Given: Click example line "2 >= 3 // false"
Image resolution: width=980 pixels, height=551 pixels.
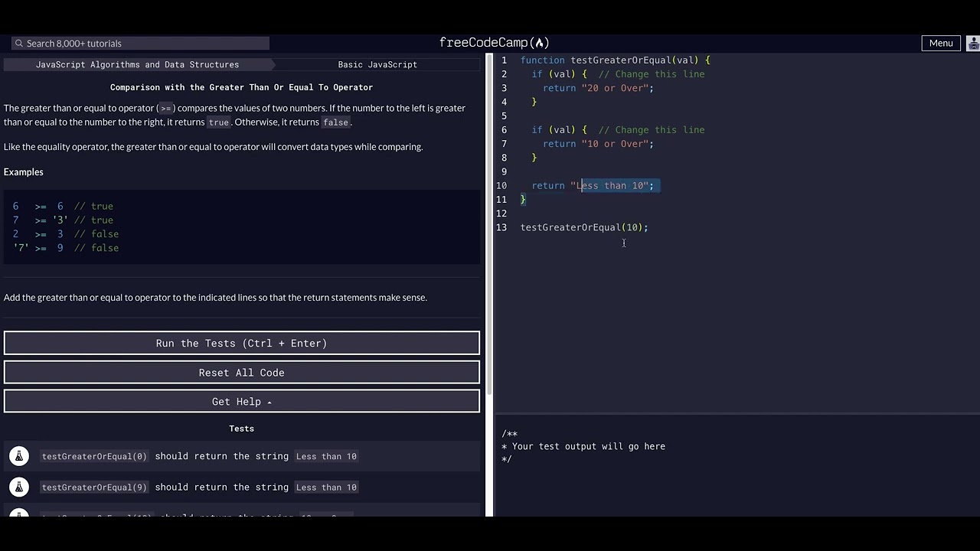Looking at the screenshot, I should coord(66,234).
